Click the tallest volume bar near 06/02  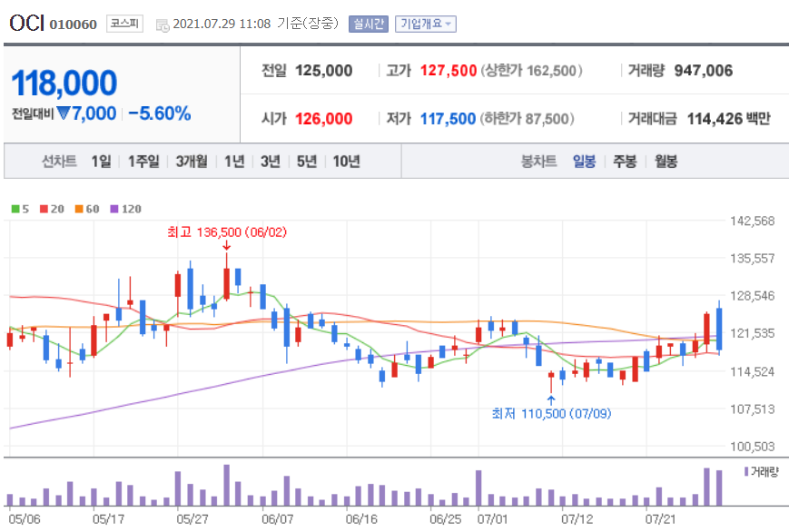click(x=226, y=485)
